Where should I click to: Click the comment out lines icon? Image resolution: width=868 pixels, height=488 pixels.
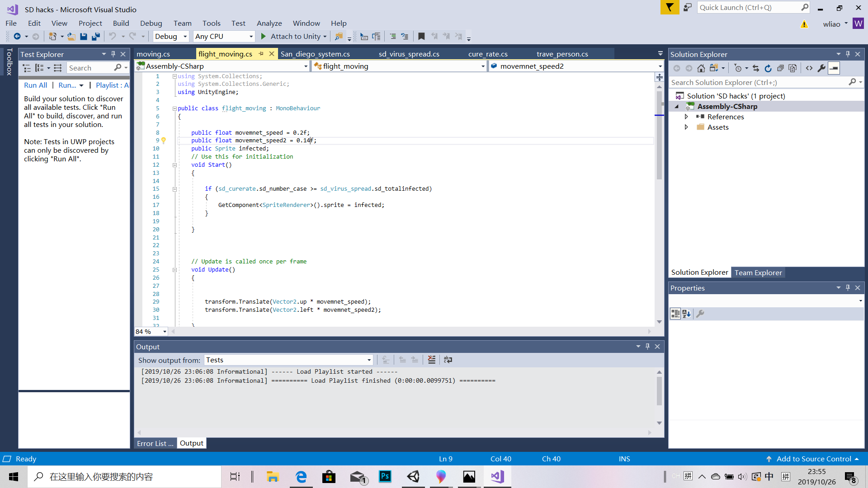tap(392, 37)
